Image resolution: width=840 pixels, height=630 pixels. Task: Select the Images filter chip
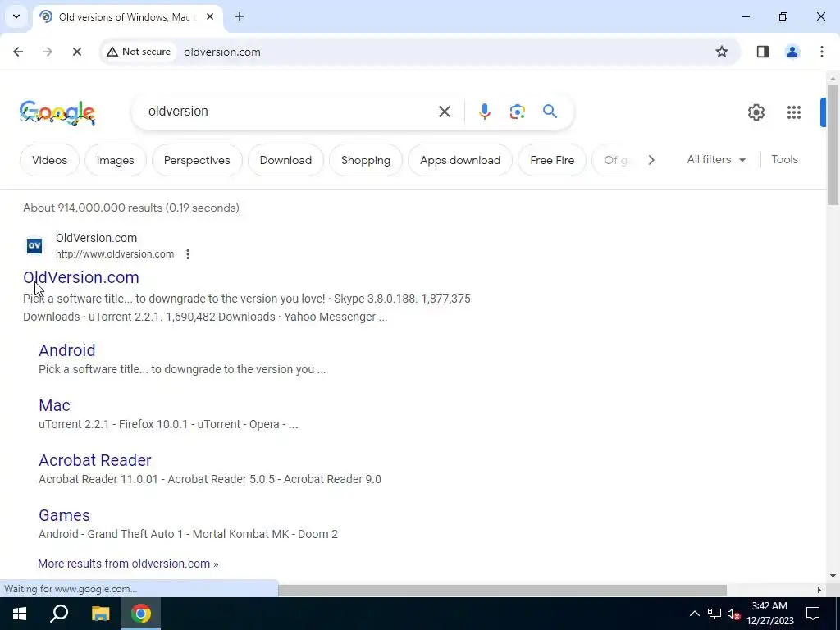[x=115, y=160]
